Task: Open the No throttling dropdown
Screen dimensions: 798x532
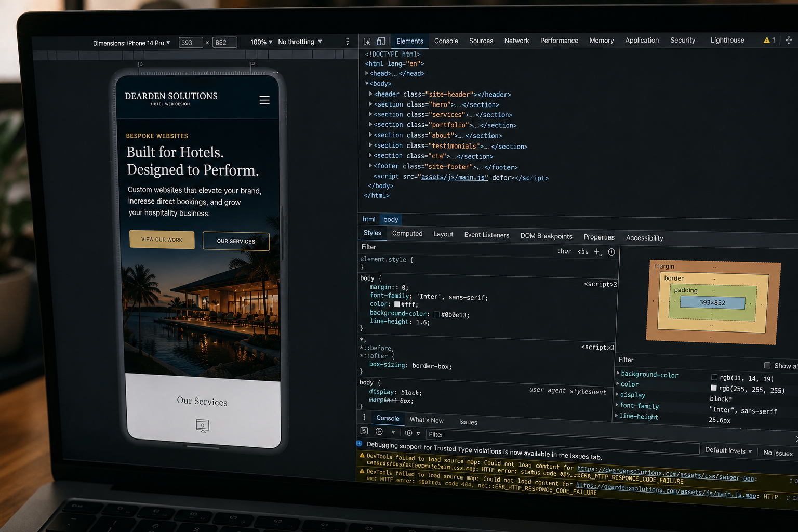Action: point(300,42)
